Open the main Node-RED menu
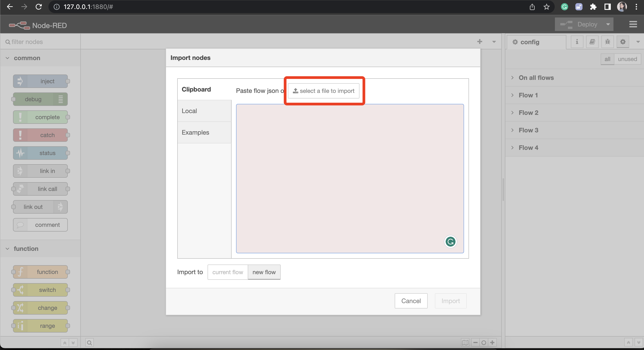Viewport: 644px width, 350px height. coord(633,24)
